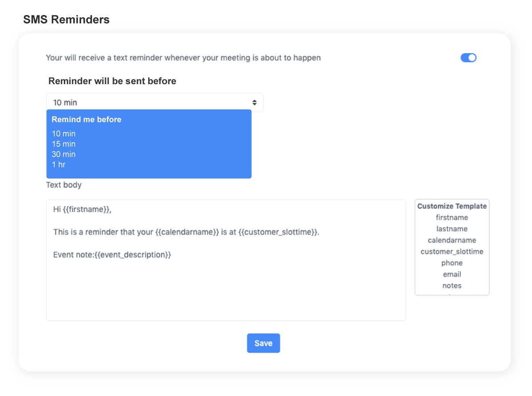Viewport: 532px width, 396px height.
Task: Click the Remind me before header
Action: click(x=86, y=119)
